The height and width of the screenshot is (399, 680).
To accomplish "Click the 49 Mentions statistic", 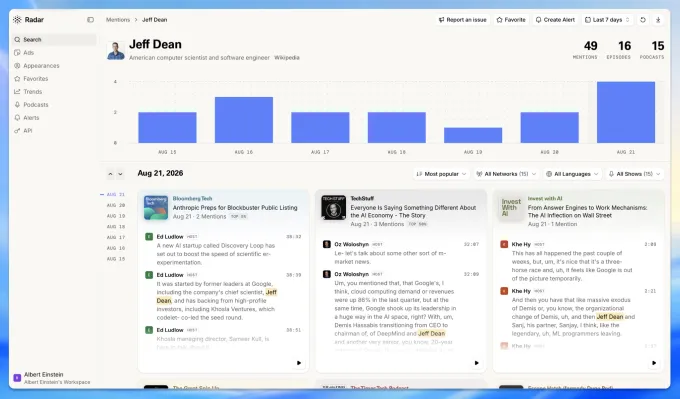I will 585,50.
